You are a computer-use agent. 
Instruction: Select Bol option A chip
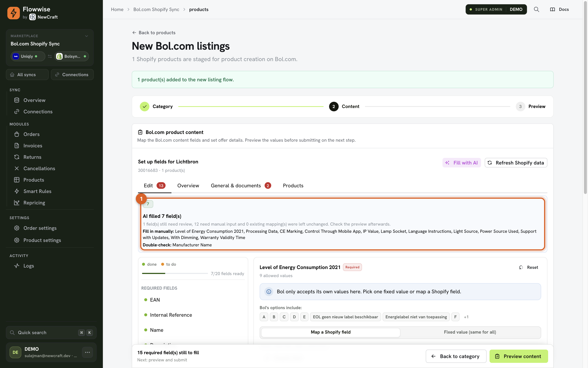[264, 317]
